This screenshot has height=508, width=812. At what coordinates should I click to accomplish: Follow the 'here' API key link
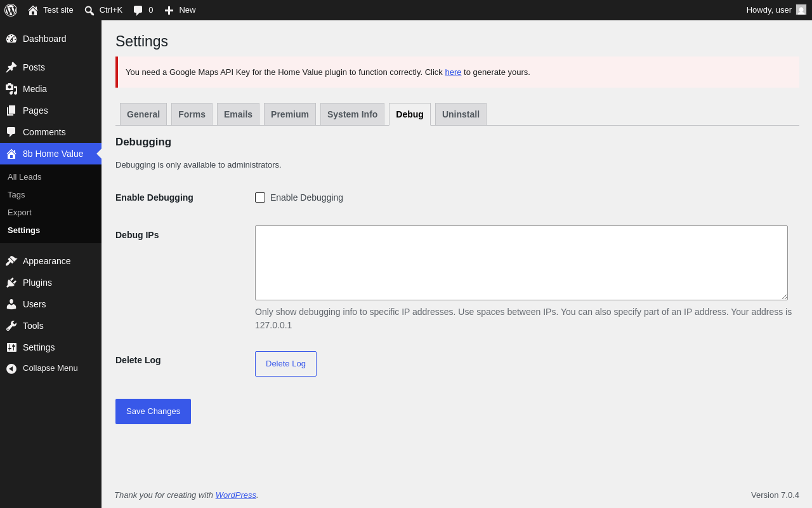tap(453, 72)
